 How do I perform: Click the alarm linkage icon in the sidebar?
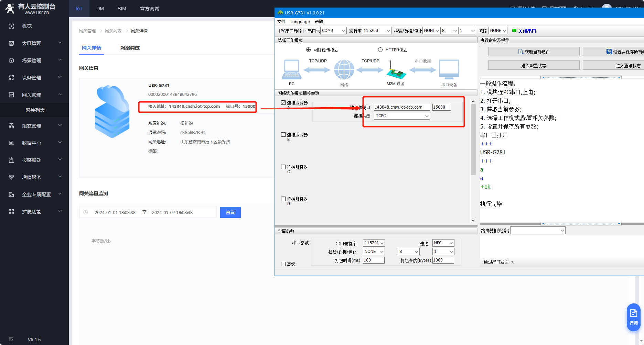click(11, 160)
